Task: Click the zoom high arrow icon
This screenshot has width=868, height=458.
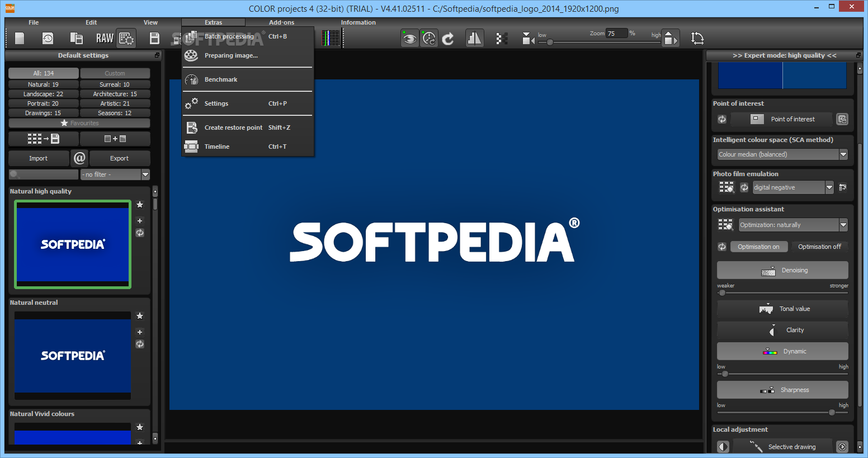Action: (x=670, y=38)
